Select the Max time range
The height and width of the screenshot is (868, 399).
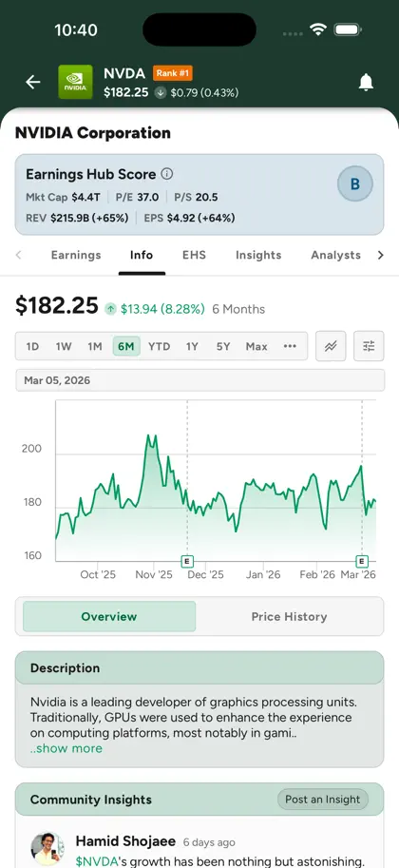coord(256,347)
